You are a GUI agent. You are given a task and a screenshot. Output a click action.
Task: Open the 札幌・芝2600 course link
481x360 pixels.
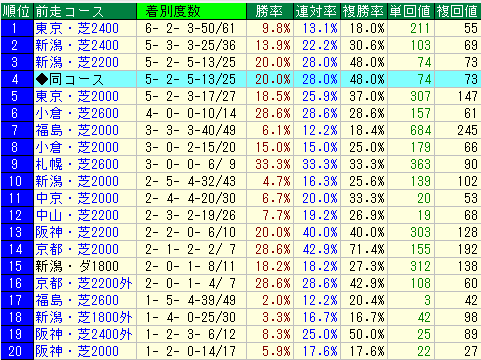[77, 164]
